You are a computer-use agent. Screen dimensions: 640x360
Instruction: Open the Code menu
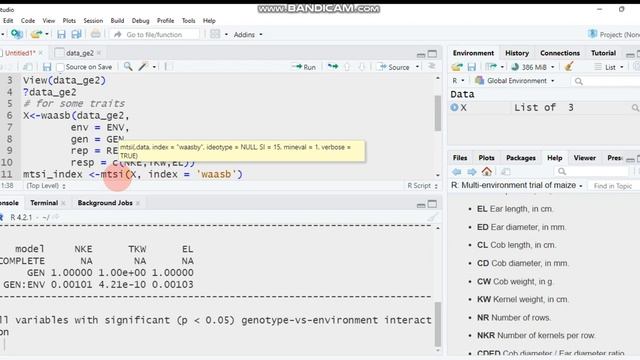[x=28, y=20]
